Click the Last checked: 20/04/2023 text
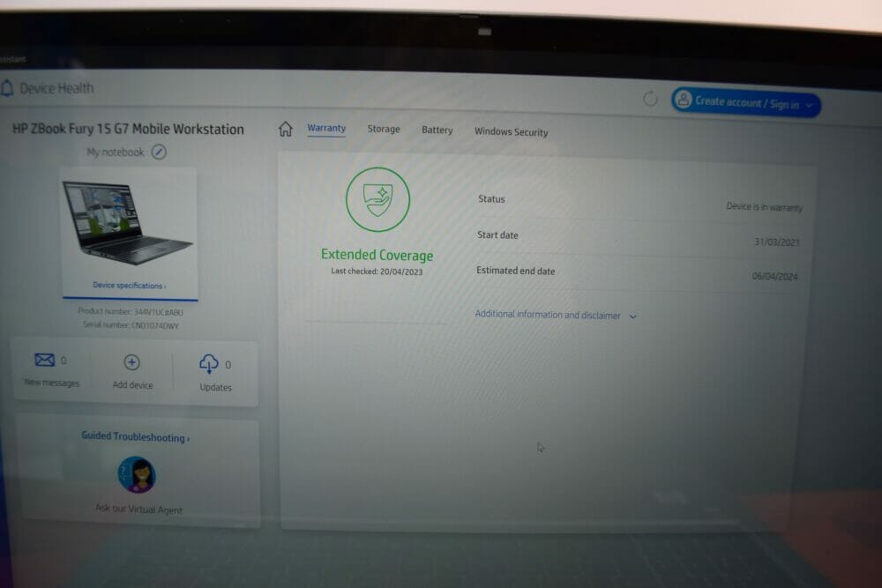The height and width of the screenshot is (588, 882). (377, 272)
